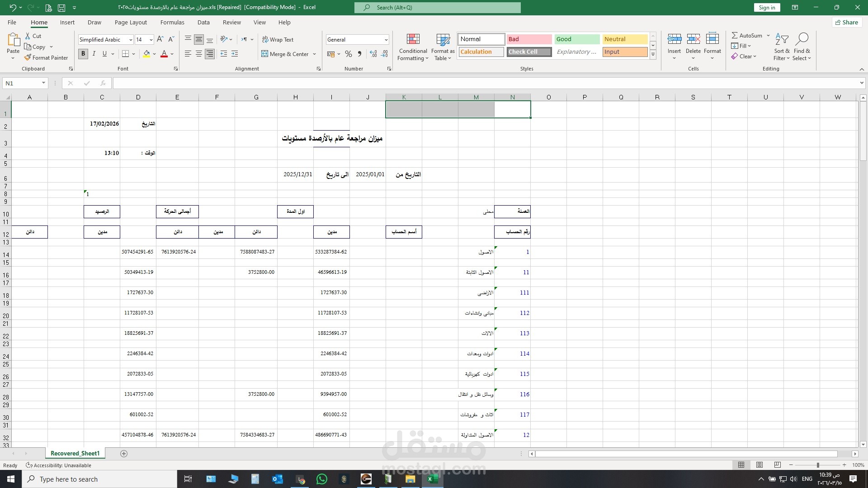
Task: Expand the cell Styles gallery
Action: (653, 54)
